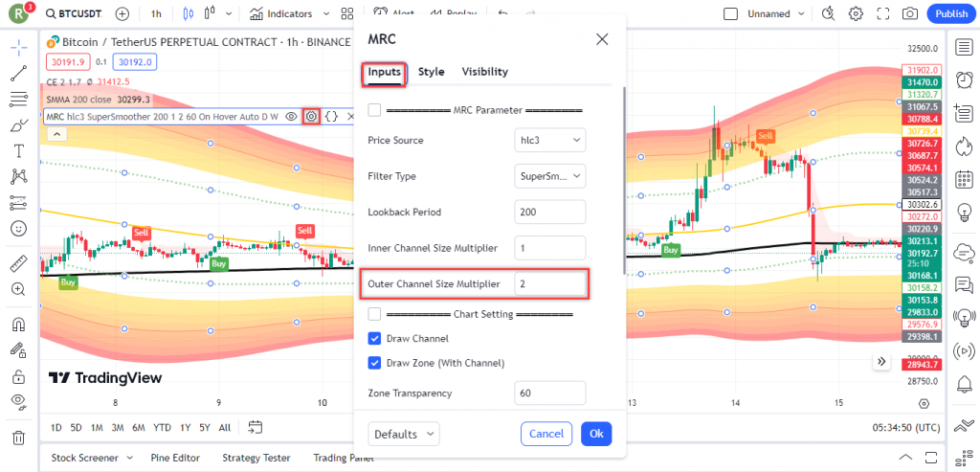The height and width of the screenshot is (472, 980).
Task: Hide all drawings with eye icon
Action: [x=19, y=402]
